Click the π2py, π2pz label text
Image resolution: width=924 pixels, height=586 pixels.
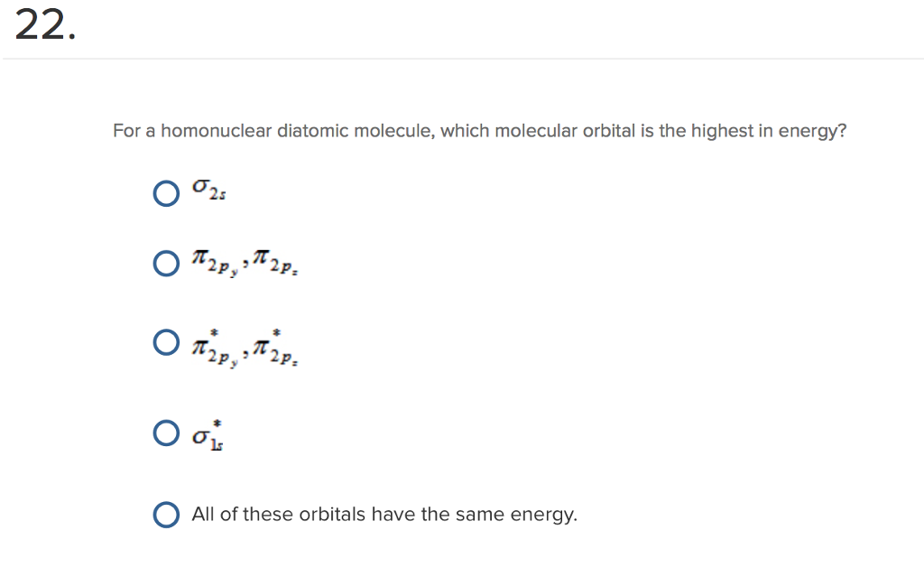click(244, 264)
